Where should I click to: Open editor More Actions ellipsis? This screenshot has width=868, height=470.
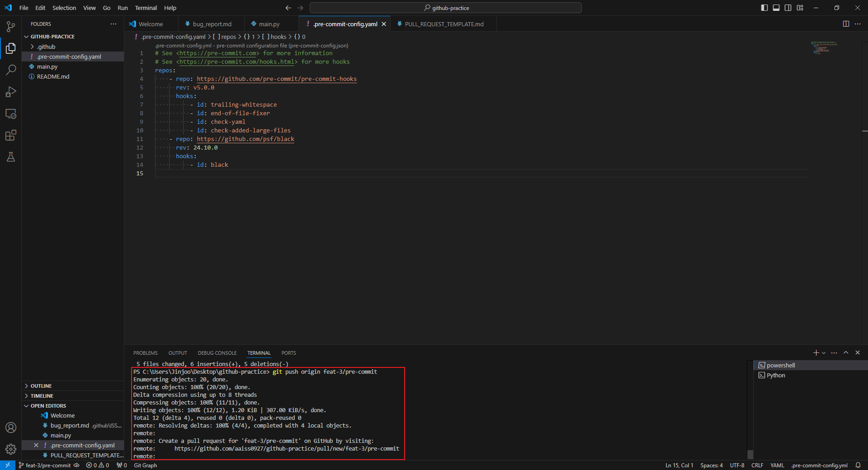click(x=858, y=24)
